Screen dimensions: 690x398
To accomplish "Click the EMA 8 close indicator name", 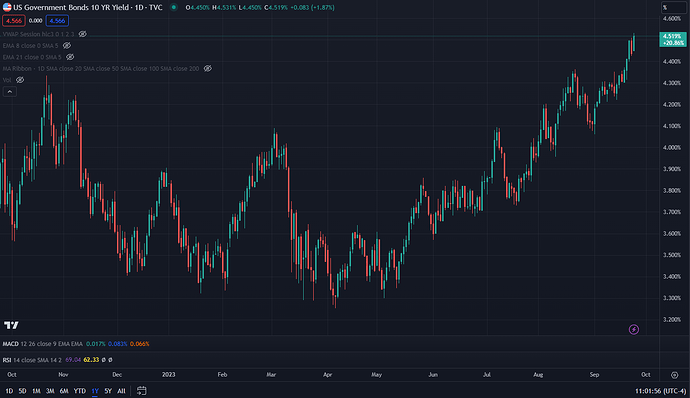I will 30,45.
